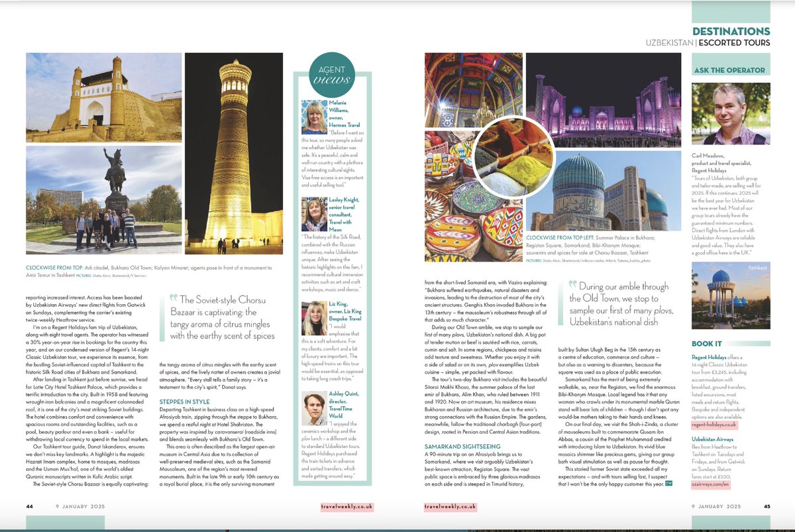Open travelweekly.co.uk link on page 45
795x532 pixels.
point(451,506)
